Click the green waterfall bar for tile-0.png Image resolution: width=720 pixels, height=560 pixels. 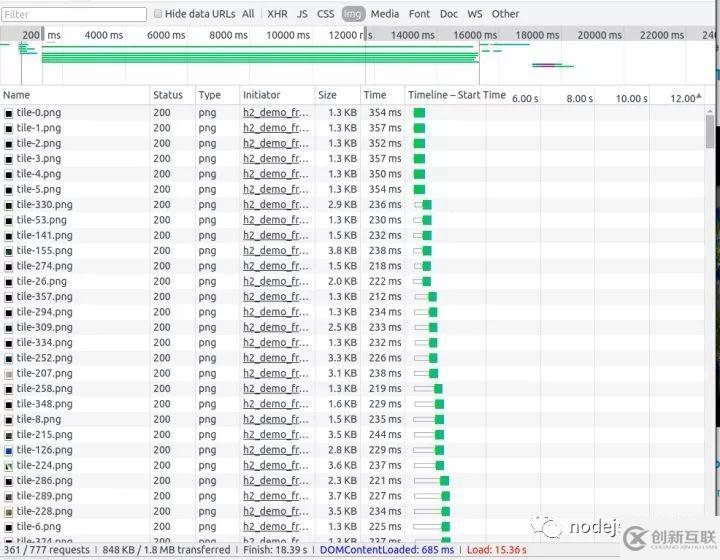pyautogui.click(x=419, y=113)
